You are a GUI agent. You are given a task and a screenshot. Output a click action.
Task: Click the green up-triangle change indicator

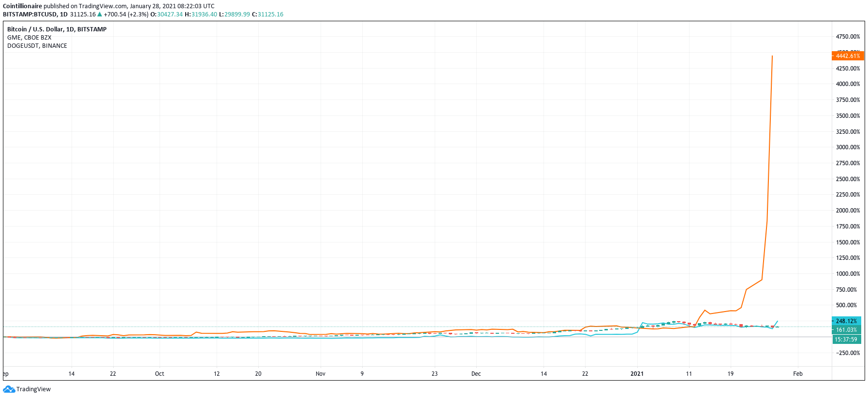point(100,14)
